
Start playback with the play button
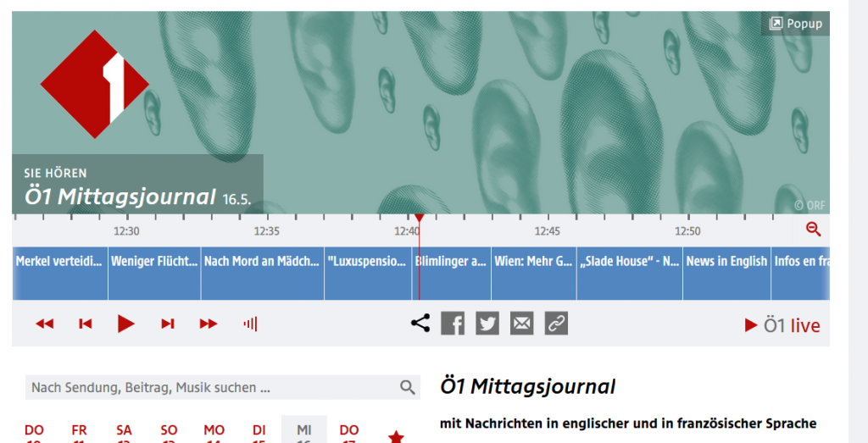pos(125,324)
